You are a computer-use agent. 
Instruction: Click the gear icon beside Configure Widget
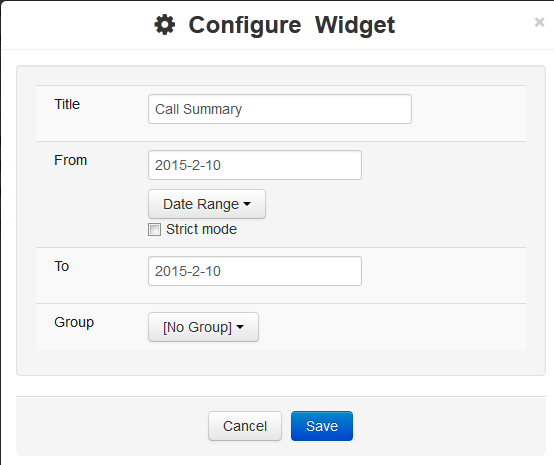coord(165,25)
